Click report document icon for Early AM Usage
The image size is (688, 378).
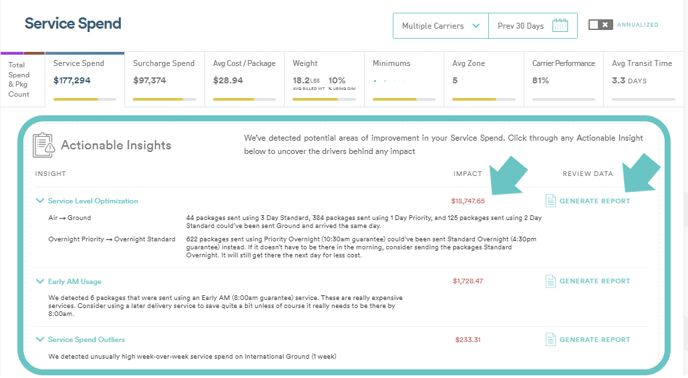tap(550, 281)
